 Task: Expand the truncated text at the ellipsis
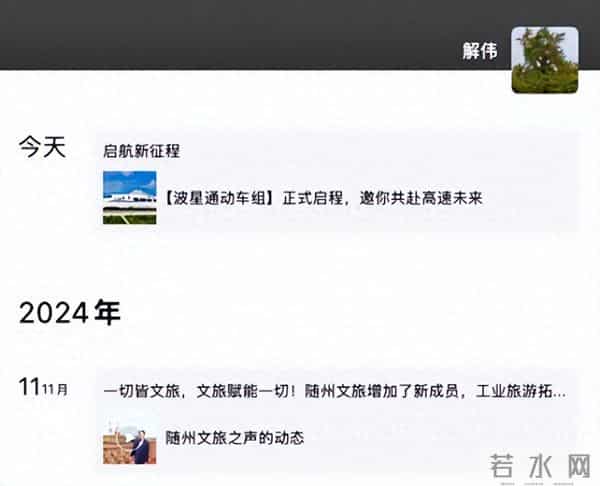[x=559, y=393]
